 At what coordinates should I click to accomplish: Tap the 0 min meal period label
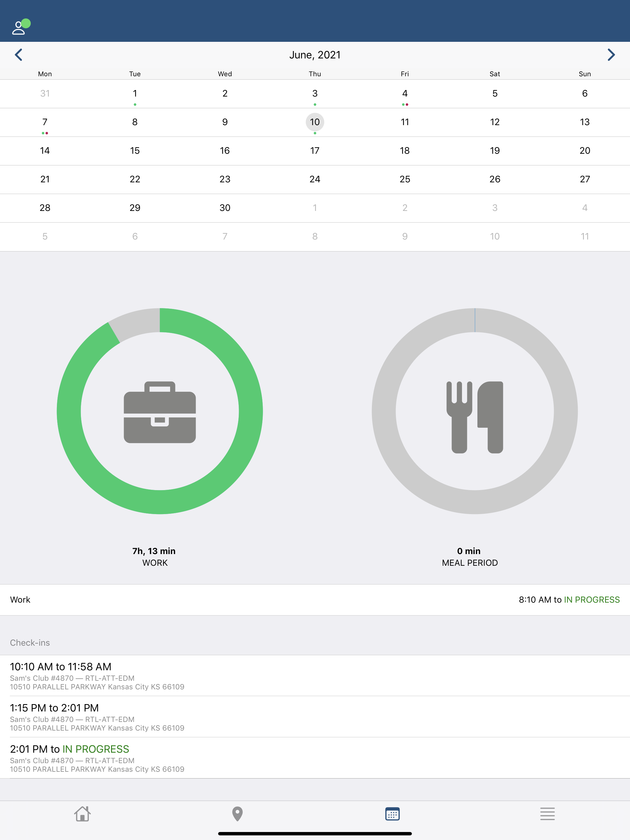tap(469, 551)
